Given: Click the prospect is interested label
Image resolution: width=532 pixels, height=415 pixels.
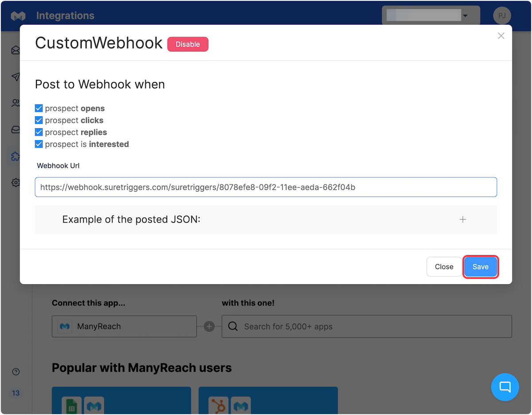Looking at the screenshot, I should tap(87, 144).
